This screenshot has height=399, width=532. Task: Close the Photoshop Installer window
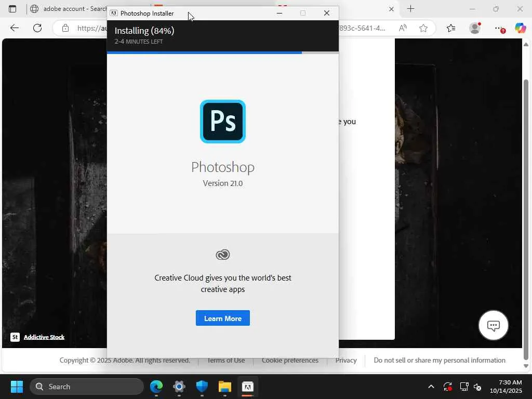[326, 13]
